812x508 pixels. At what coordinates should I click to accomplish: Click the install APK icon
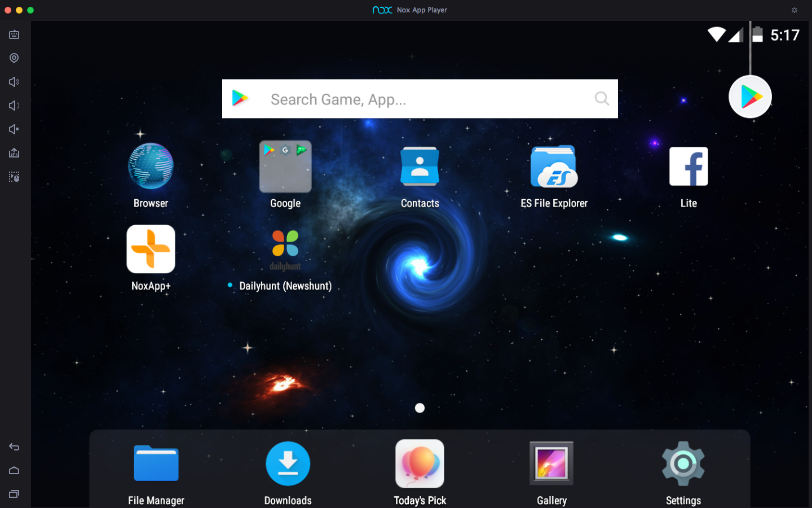point(14,153)
